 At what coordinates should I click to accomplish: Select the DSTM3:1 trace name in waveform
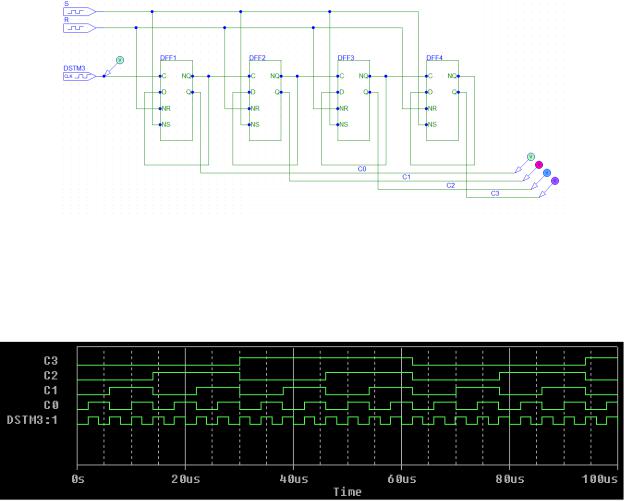point(33,420)
